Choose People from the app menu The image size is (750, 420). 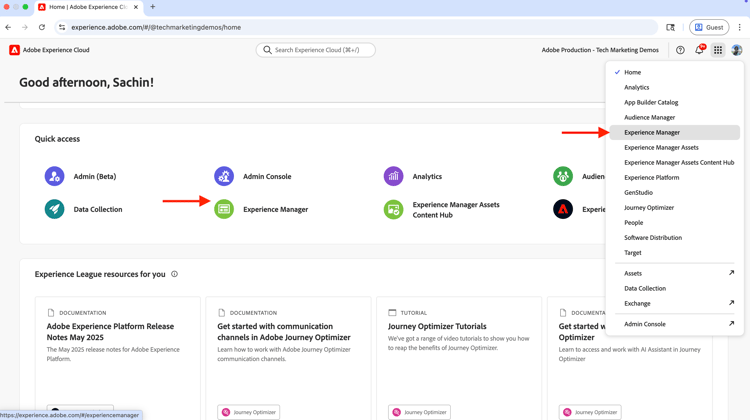tap(674, 222)
